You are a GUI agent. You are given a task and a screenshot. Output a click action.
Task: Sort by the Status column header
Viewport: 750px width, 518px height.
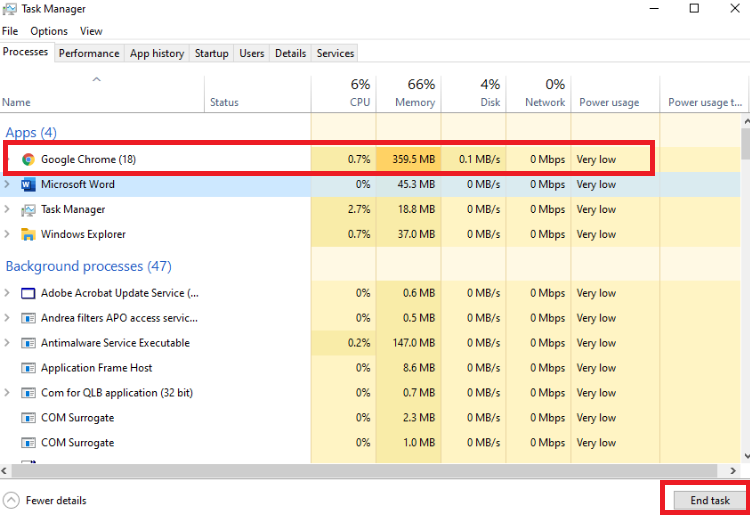point(258,94)
